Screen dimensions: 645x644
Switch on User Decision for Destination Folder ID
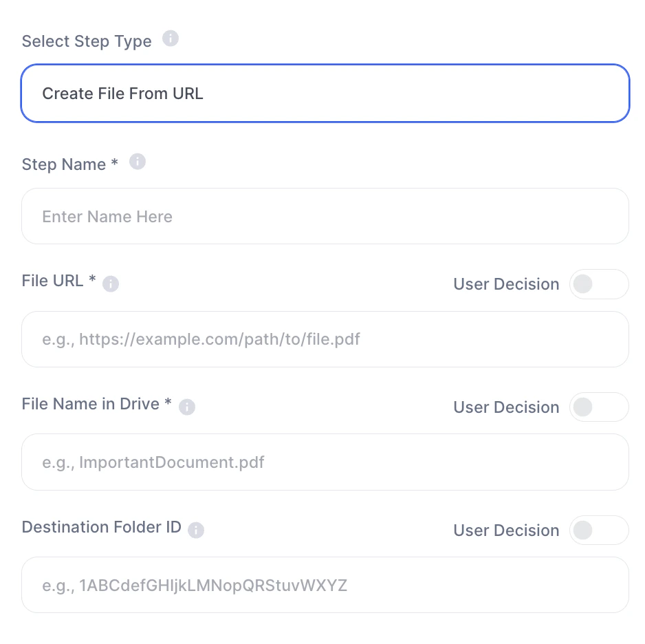[598, 530]
